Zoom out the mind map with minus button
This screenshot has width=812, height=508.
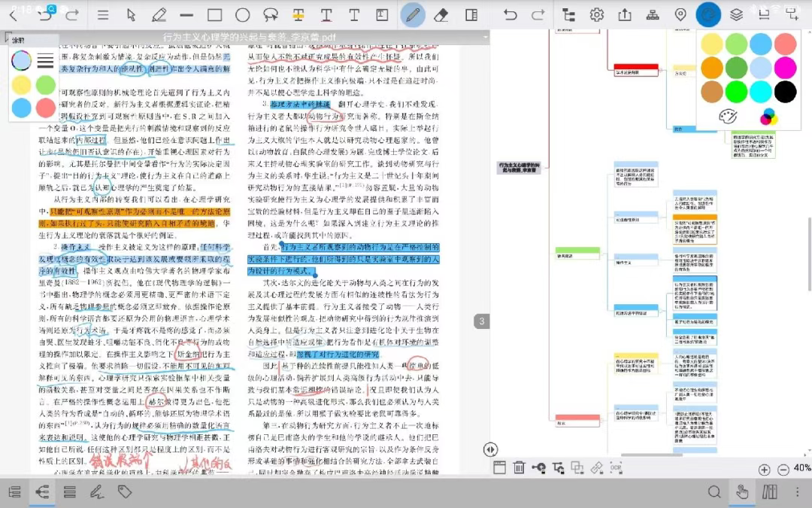783,470
